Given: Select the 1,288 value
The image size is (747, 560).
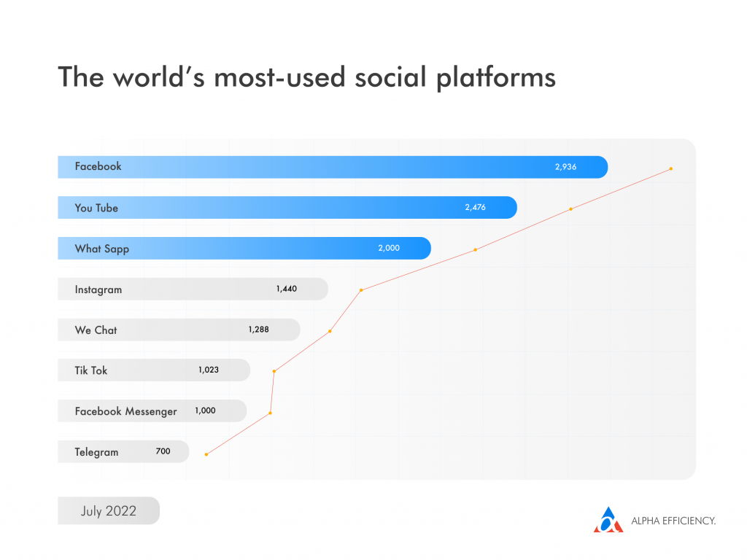Looking at the screenshot, I should click(x=258, y=330).
